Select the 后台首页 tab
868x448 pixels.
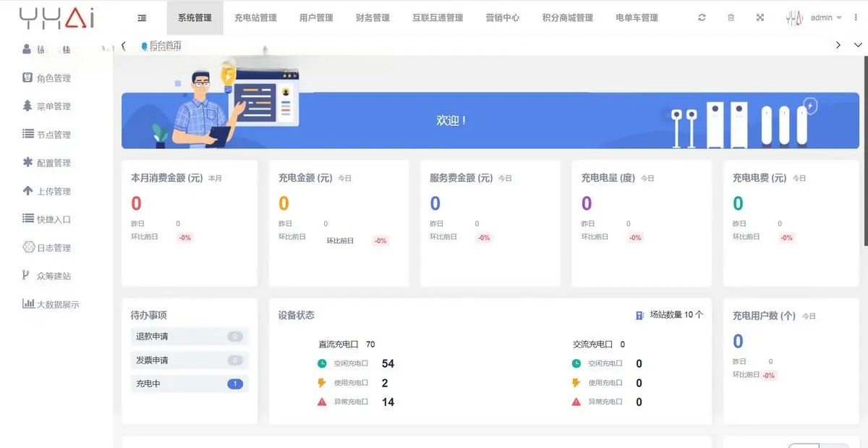[x=163, y=46]
